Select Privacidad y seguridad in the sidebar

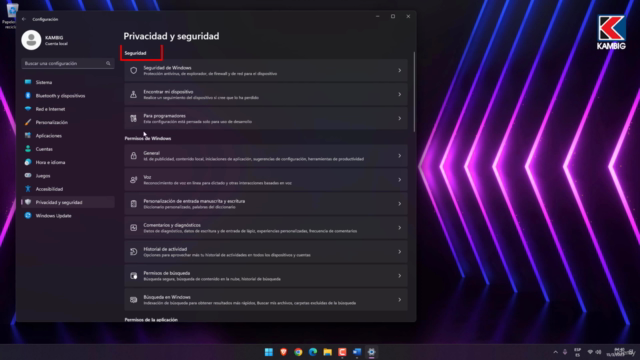(68, 202)
